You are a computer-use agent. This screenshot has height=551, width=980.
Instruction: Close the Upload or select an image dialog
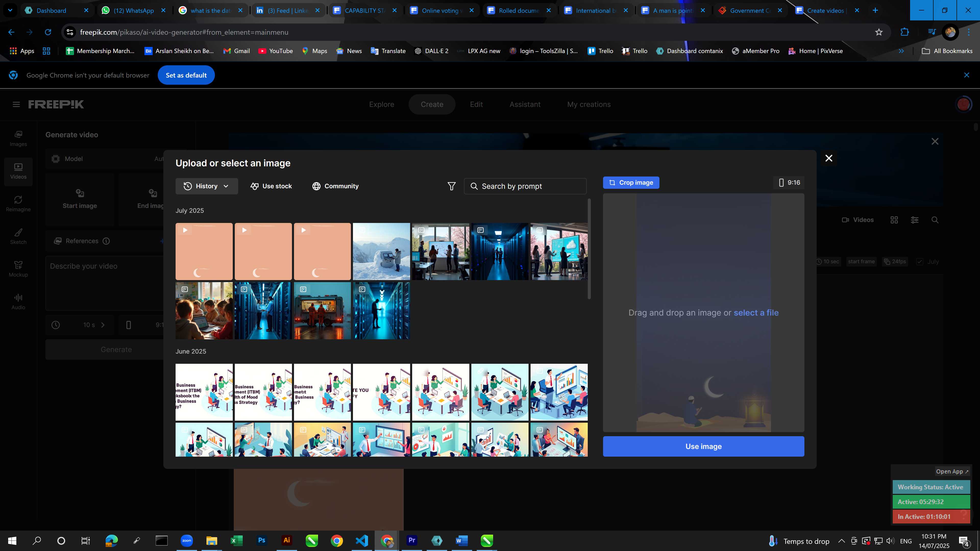click(829, 158)
